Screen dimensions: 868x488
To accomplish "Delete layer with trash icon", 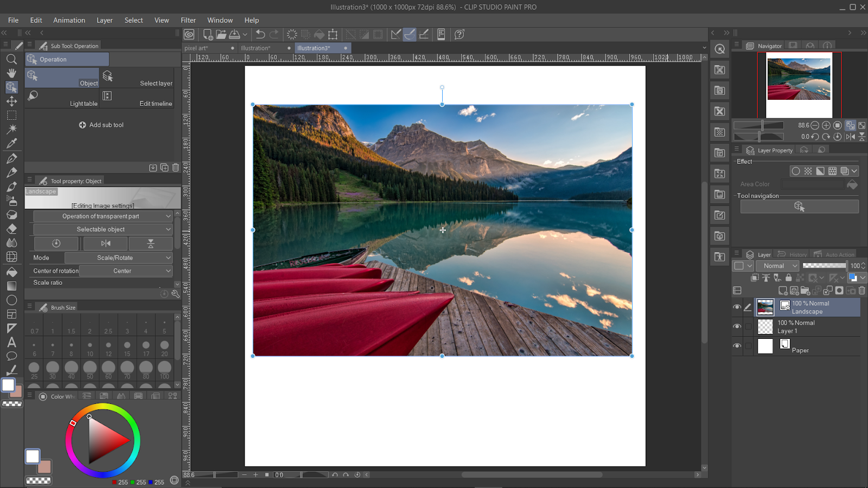I will 861,291.
